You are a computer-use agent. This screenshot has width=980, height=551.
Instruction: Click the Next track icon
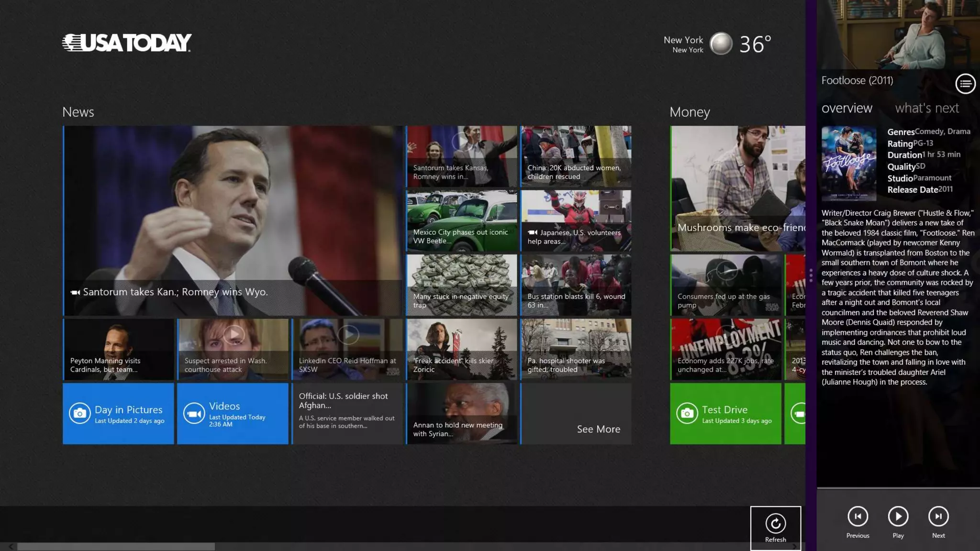[x=938, y=517]
